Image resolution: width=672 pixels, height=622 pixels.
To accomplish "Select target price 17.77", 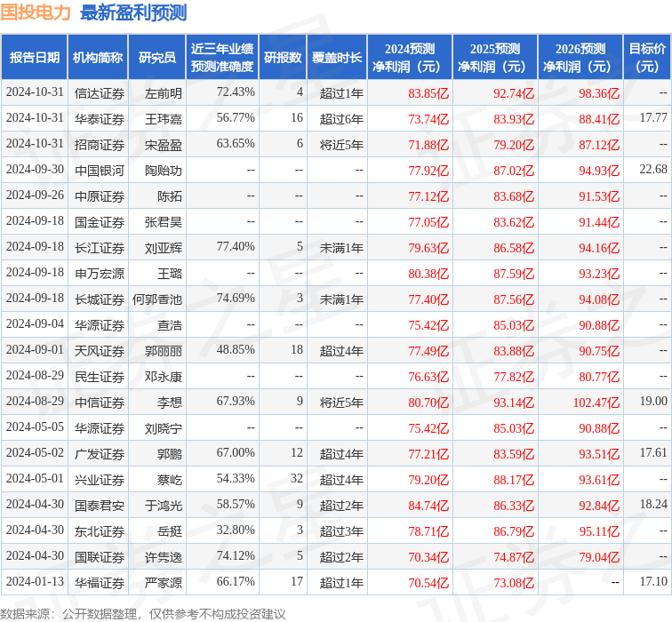I will pos(653,118).
